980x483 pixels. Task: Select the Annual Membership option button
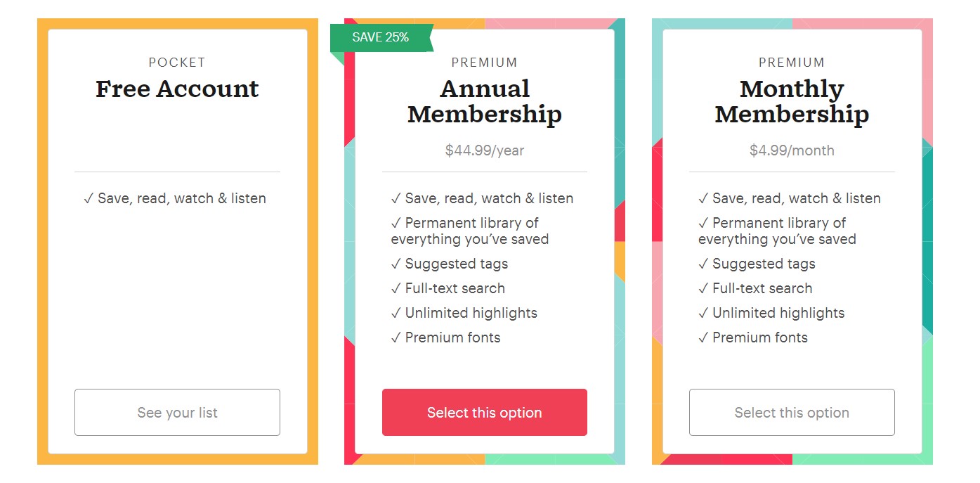(x=484, y=413)
